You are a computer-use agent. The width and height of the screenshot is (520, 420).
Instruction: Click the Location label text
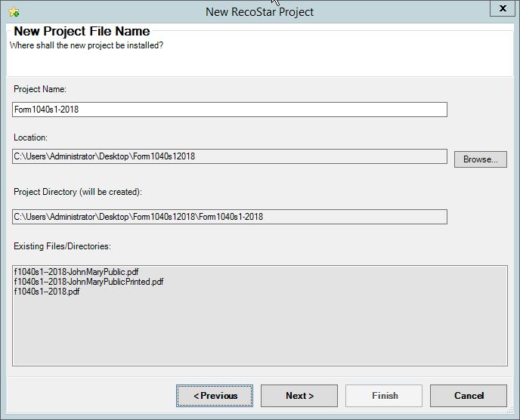click(30, 137)
